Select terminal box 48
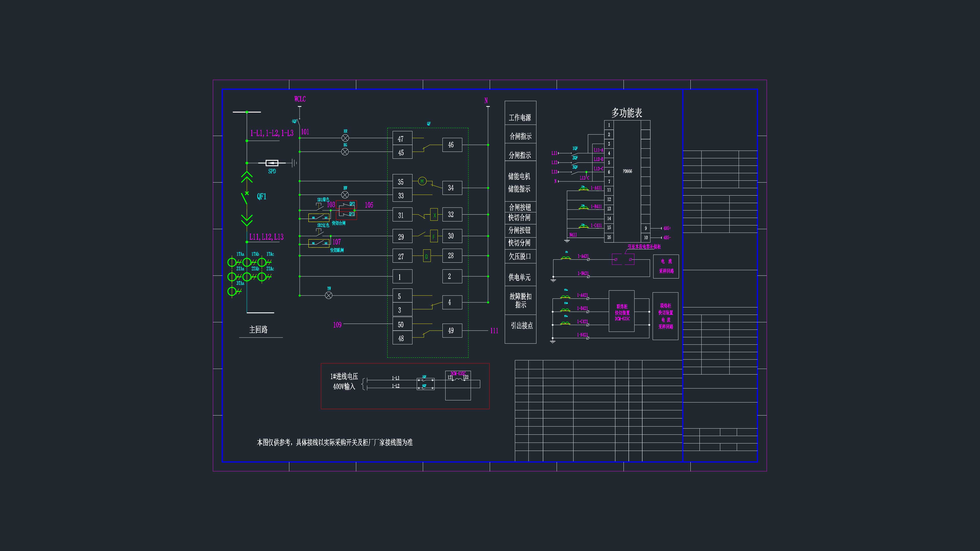 point(402,338)
